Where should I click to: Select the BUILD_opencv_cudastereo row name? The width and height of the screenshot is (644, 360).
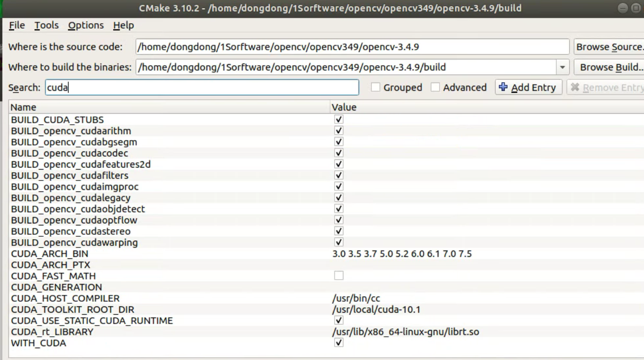coord(70,231)
